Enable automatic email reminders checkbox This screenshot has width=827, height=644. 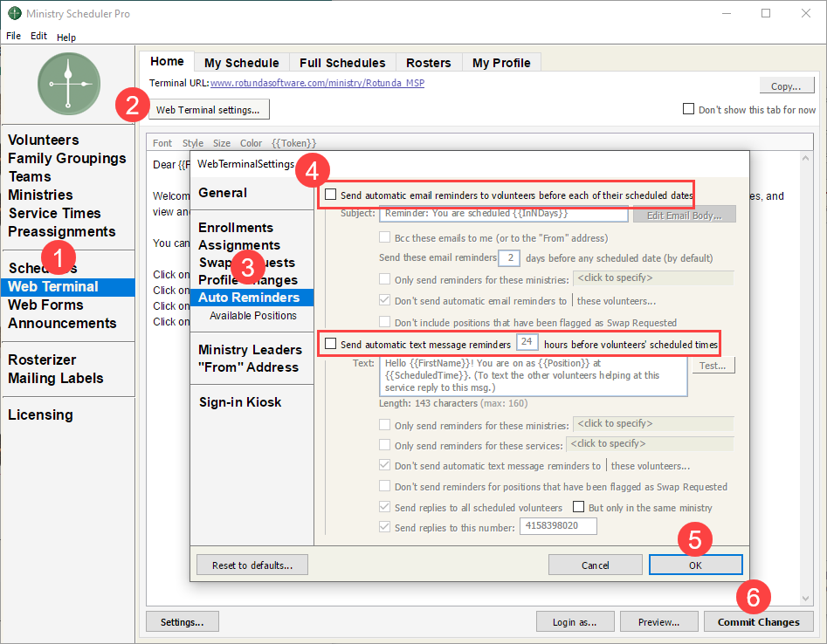[x=330, y=195]
